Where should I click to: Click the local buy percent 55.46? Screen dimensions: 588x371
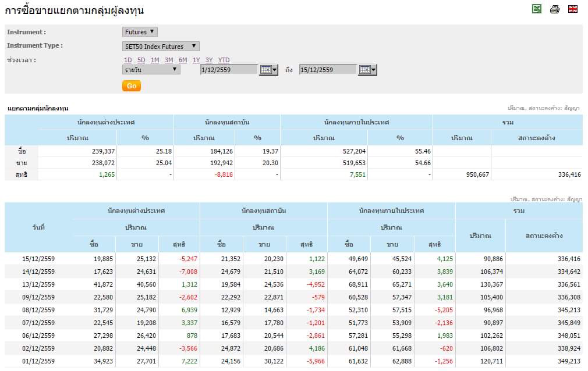coord(423,151)
